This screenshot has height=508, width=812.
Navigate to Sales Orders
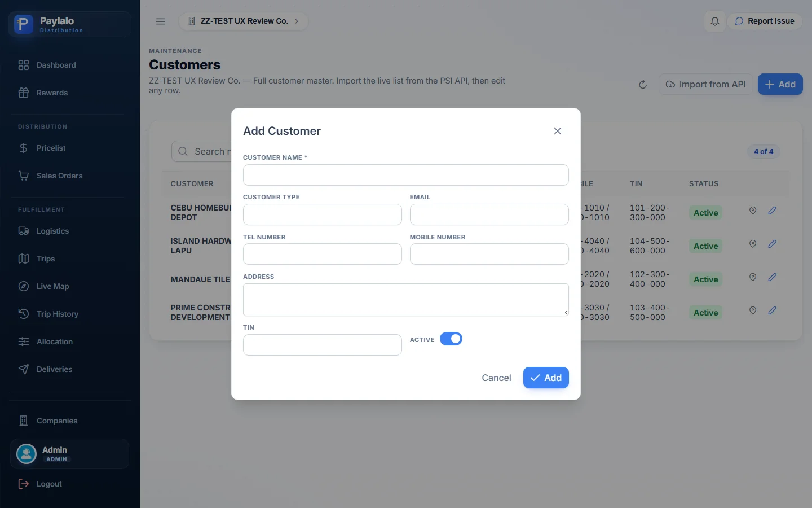(70, 176)
